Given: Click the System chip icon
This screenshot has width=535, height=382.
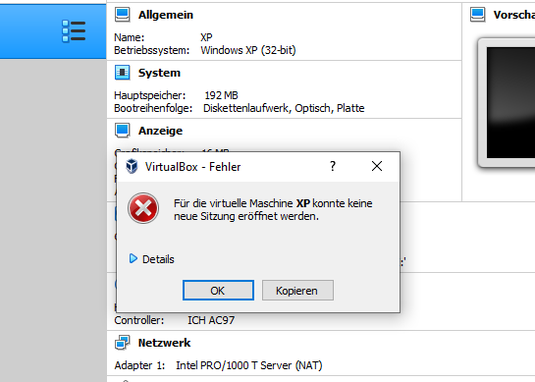Looking at the screenshot, I should (x=122, y=73).
